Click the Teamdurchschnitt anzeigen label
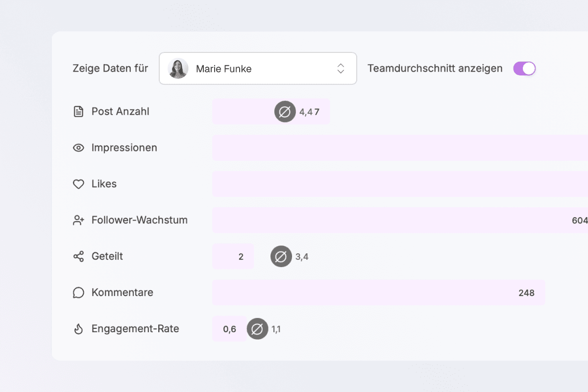588x392 pixels. point(435,69)
